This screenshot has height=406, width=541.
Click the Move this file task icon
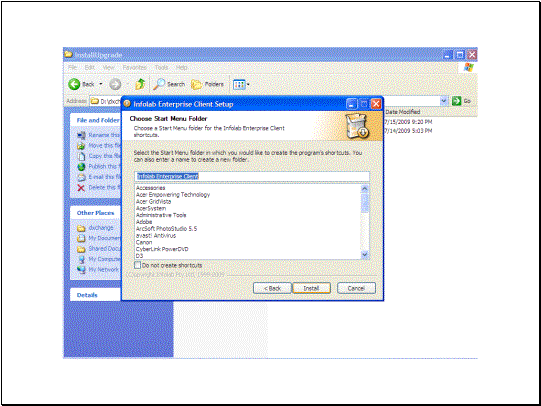(81, 146)
